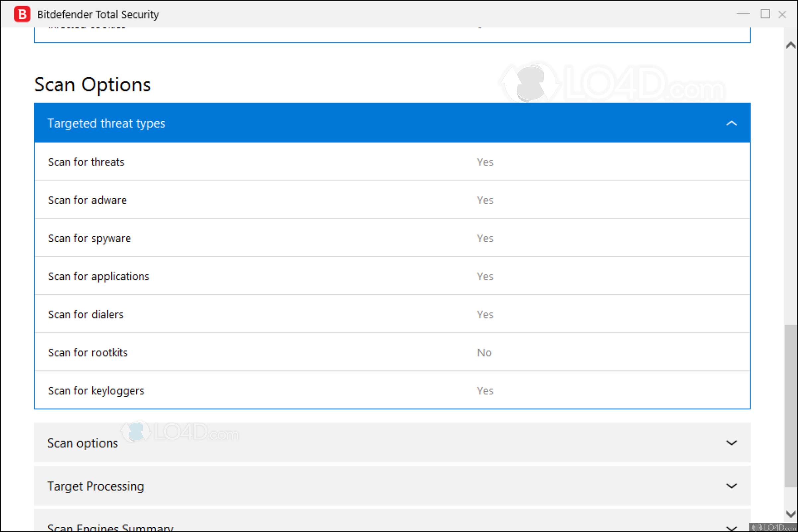
Task: Disable Scan for adware
Action: (x=485, y=200)
